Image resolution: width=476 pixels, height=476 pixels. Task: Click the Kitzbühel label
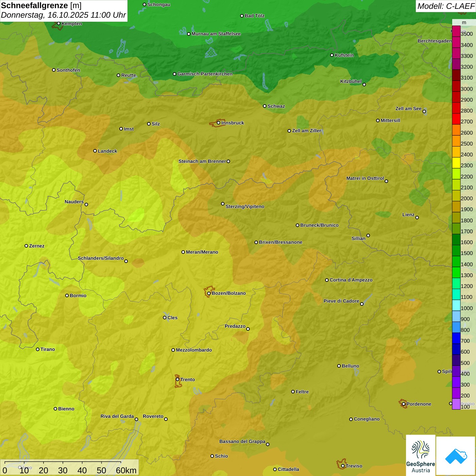[351, 81]
